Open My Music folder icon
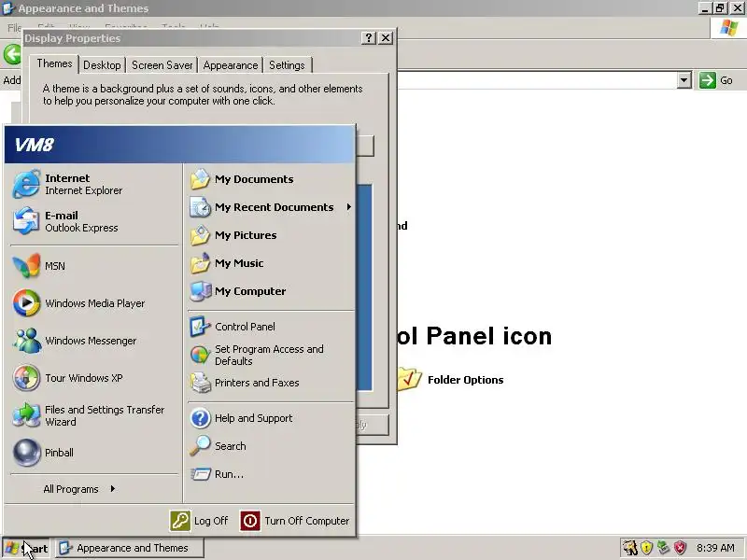This screenshot has width=747, height=560. pyautogui.click(x=200, y=263)
